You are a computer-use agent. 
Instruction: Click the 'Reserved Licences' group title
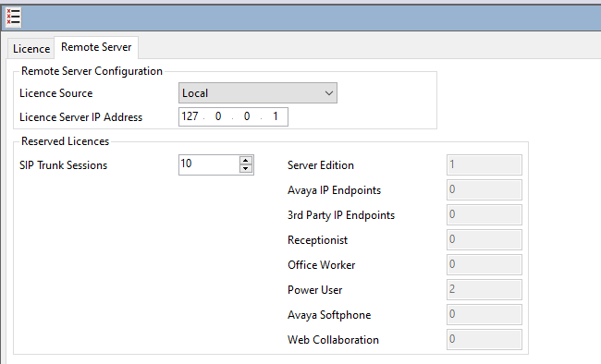point(65,141)
